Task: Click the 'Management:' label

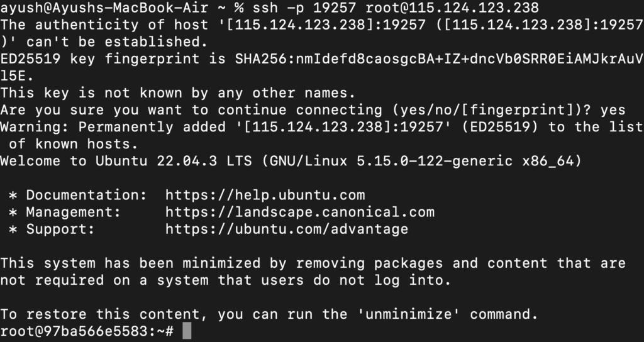Action: (74, 212)
